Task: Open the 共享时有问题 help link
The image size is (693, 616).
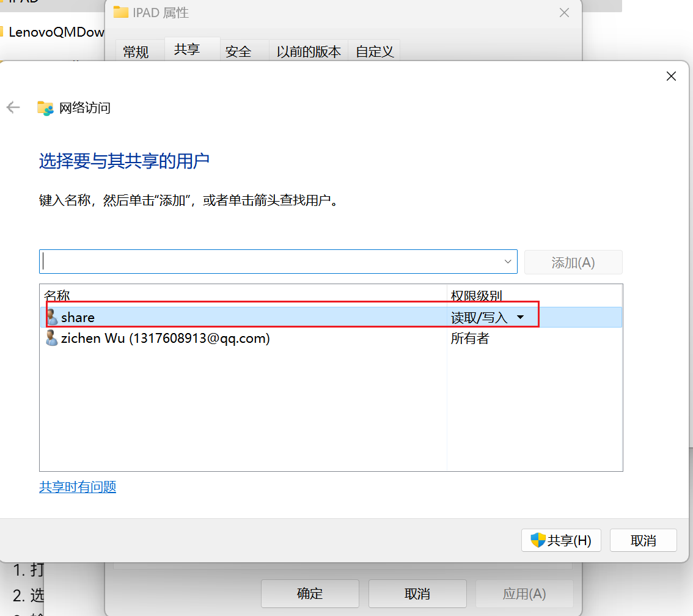Action: [78, 486]
